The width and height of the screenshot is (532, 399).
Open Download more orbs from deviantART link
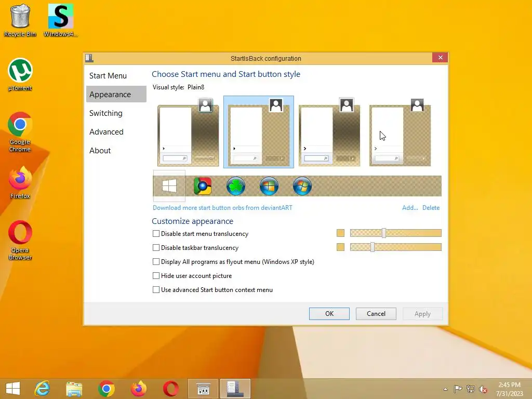(x=222, y=208)
